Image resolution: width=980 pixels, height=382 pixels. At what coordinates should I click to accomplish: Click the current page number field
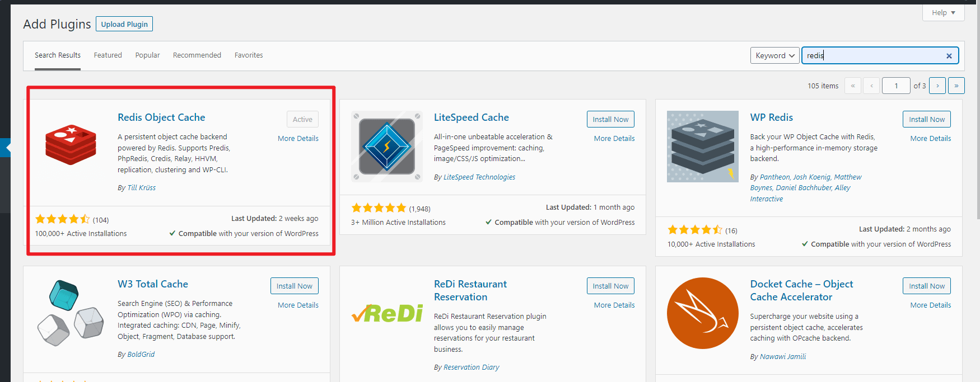click(895, 86)
